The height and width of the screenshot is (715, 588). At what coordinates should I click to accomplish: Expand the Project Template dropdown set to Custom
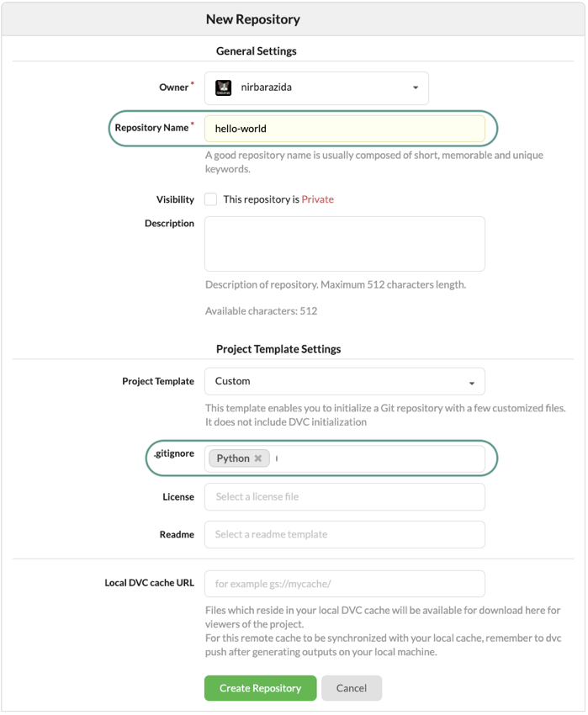point(344,381)
